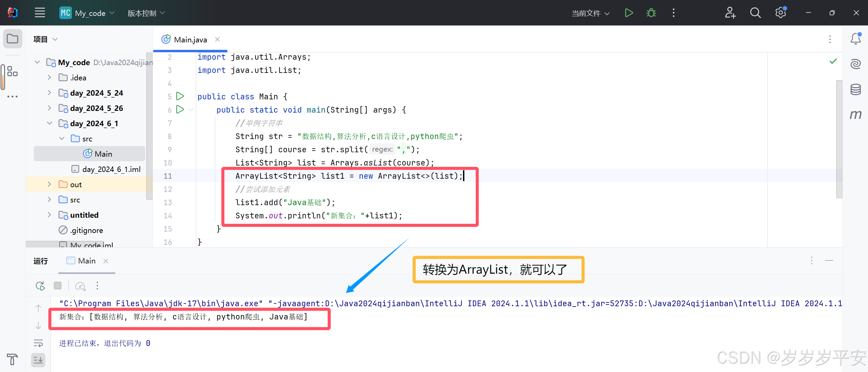This screenshot has height=372, width=868.
Task: Open the AI Assistant spiral icon
Action: (x=855, y=64)
